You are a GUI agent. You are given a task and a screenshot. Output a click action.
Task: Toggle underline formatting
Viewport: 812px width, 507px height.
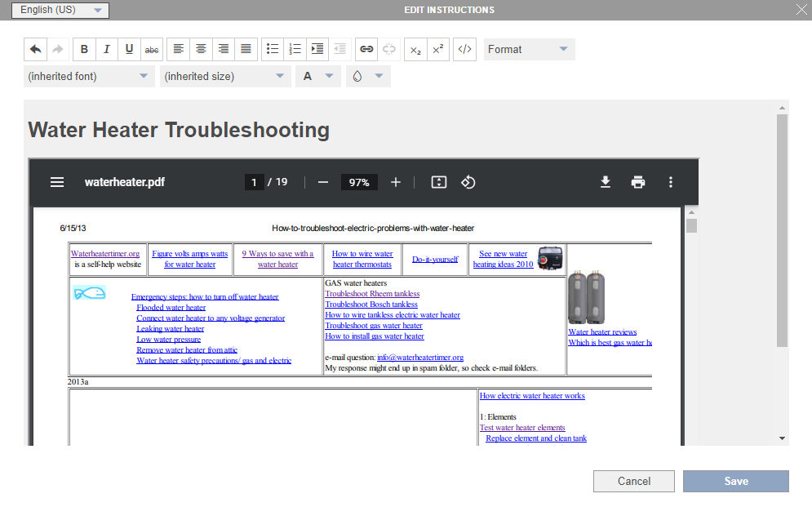pos(129,49)
